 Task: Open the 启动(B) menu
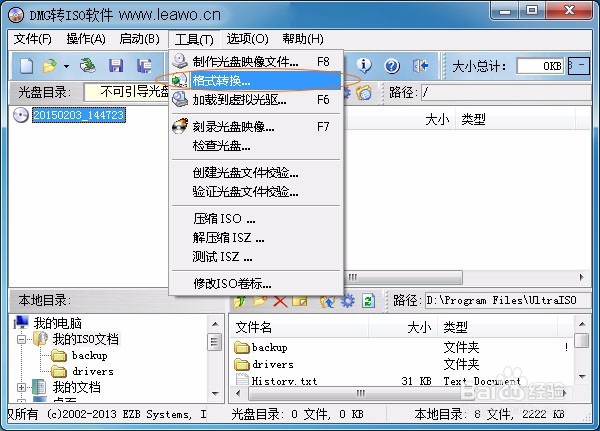tap(139, 39)
